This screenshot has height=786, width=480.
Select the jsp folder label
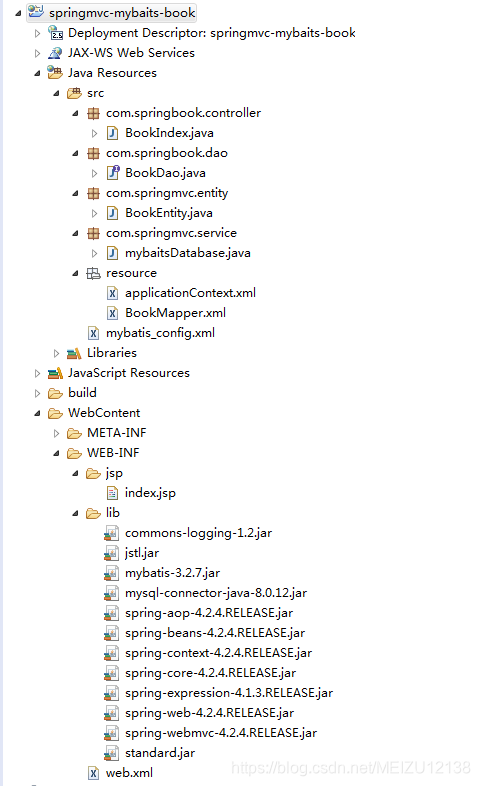114,474
